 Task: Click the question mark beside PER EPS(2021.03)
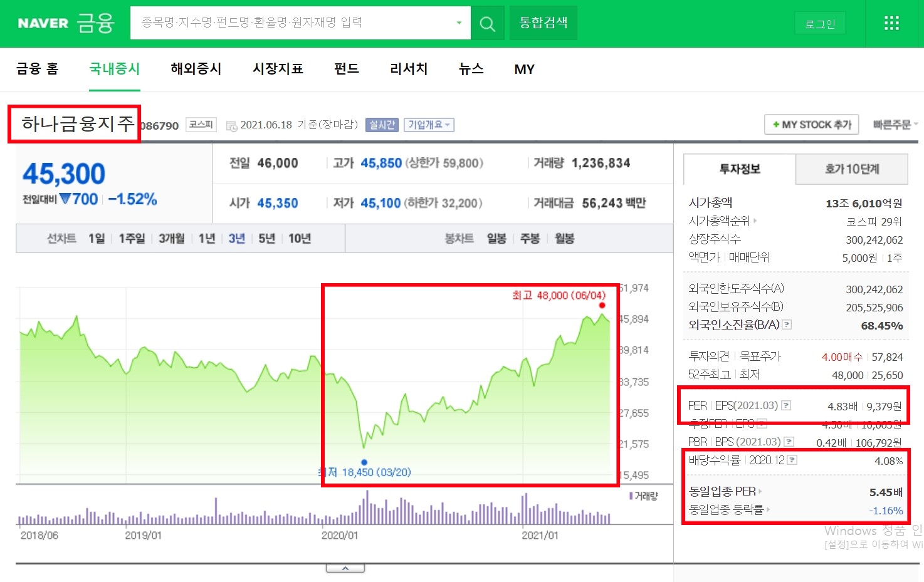[x=785, y=405]
